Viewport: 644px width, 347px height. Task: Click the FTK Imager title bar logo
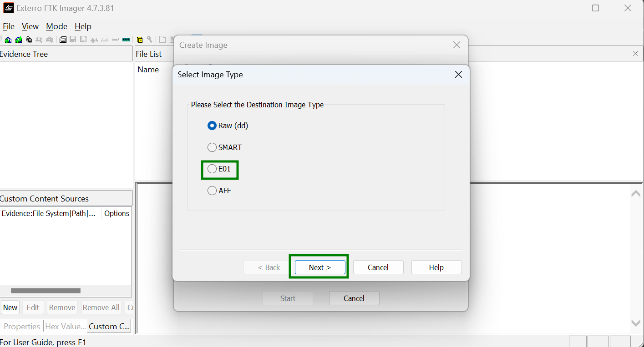(8, 8)
